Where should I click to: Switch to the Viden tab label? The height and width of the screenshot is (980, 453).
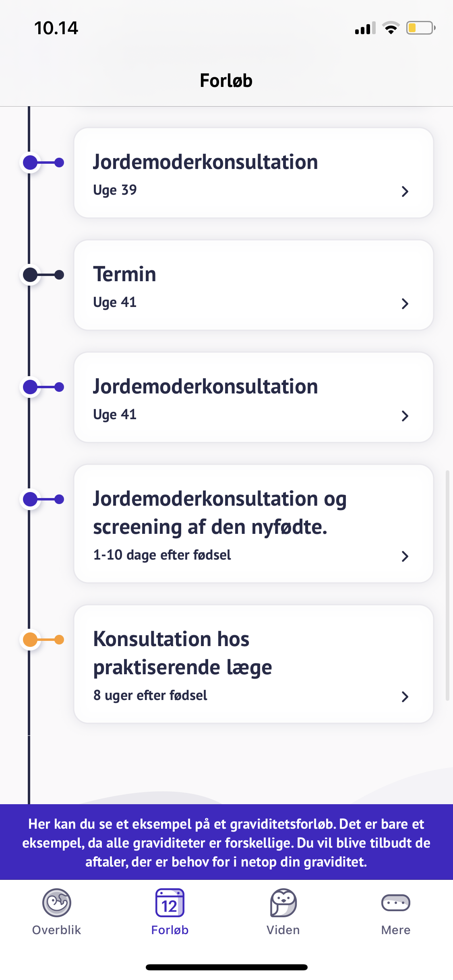click(x=283, y=930)
